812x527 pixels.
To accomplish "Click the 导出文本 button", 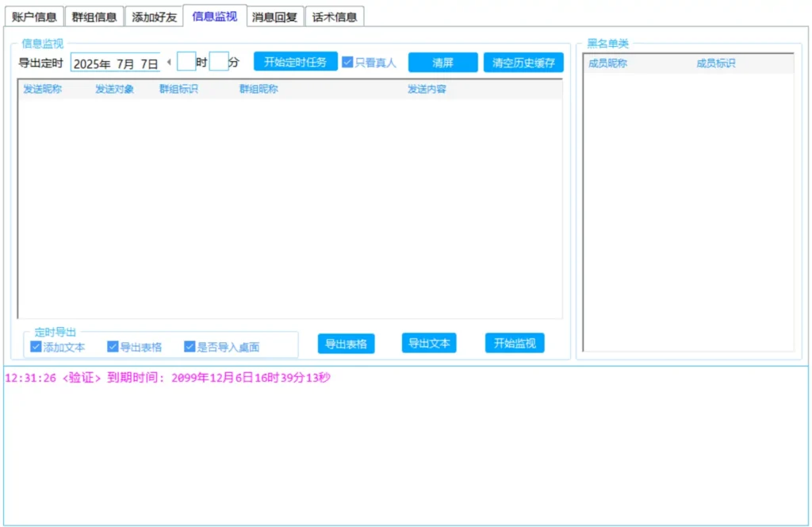I will pos(429,343).
